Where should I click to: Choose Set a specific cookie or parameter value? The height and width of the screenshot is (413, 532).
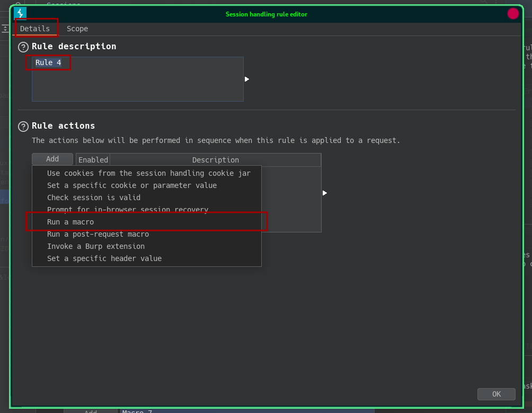pos(147,185)
